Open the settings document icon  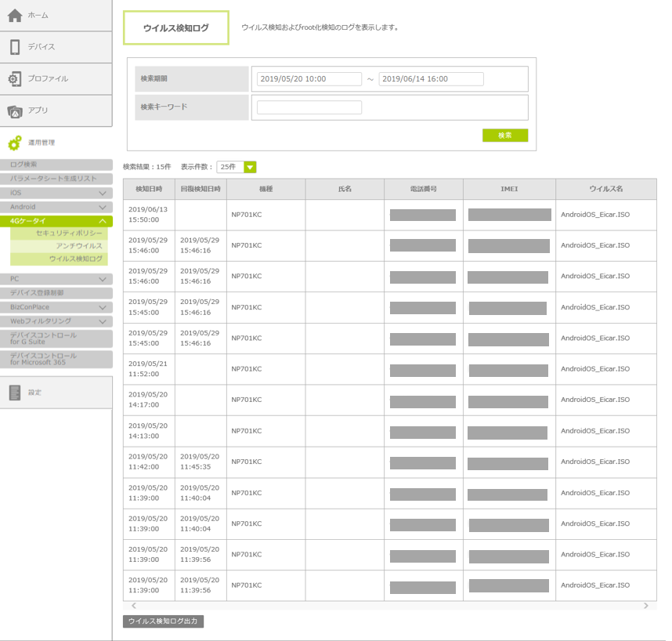pyautogui.click(x=15, y=393)
